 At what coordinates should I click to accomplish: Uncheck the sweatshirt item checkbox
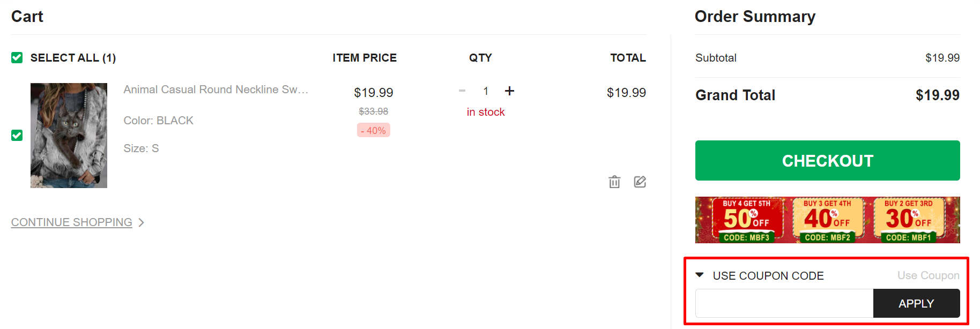coord(17,135)
